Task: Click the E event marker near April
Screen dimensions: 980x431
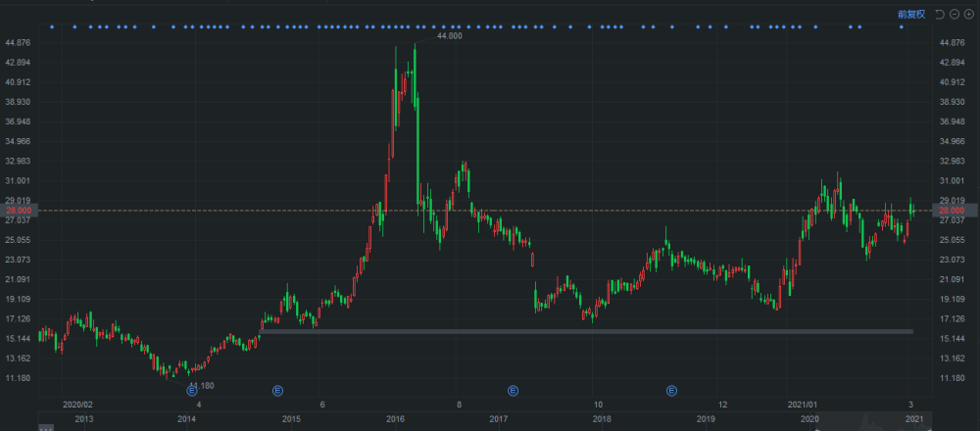Action: [192, 391]
